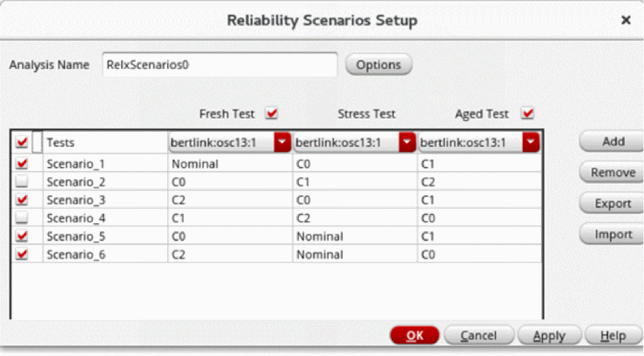Screen dimensions: 644x356
Task: Uncheck the Aged Test checkbox
Action: [528, 114]
